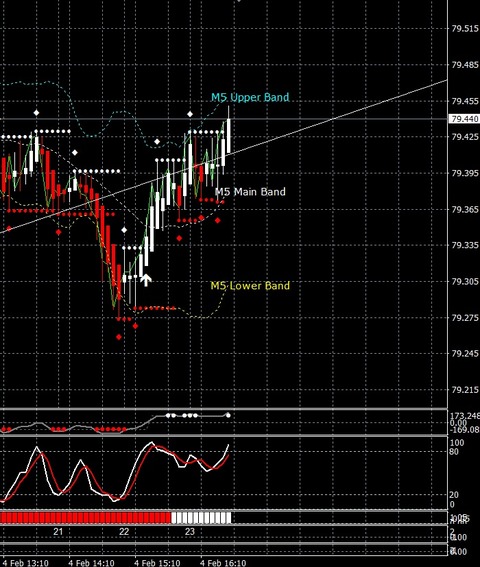Click the stochastic 20 level label
This screenshot has width=480, height=567.
point(454,494)
